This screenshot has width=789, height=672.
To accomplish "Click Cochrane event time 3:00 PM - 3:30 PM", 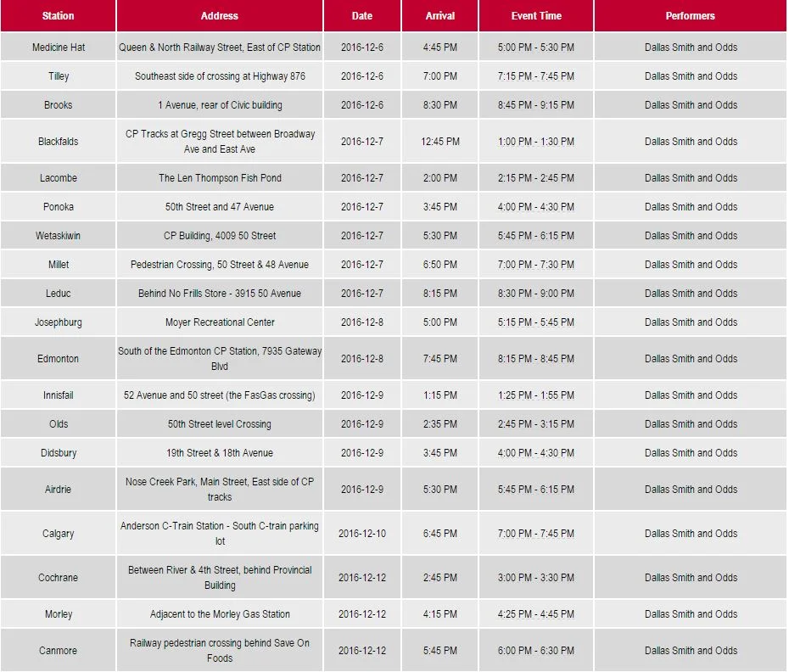I will coord(536,577).
